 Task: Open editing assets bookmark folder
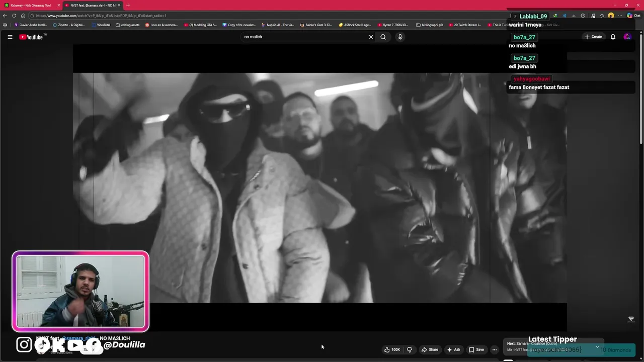point(128,25)
